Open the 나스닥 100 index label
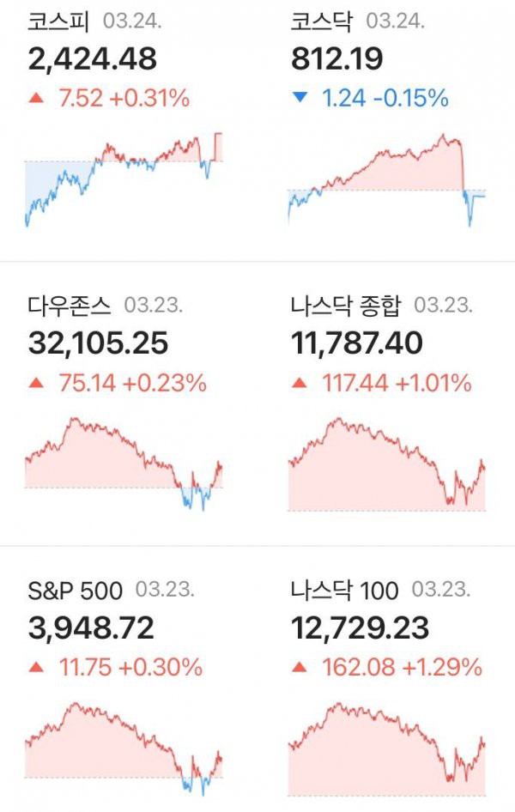 point(345,591)
